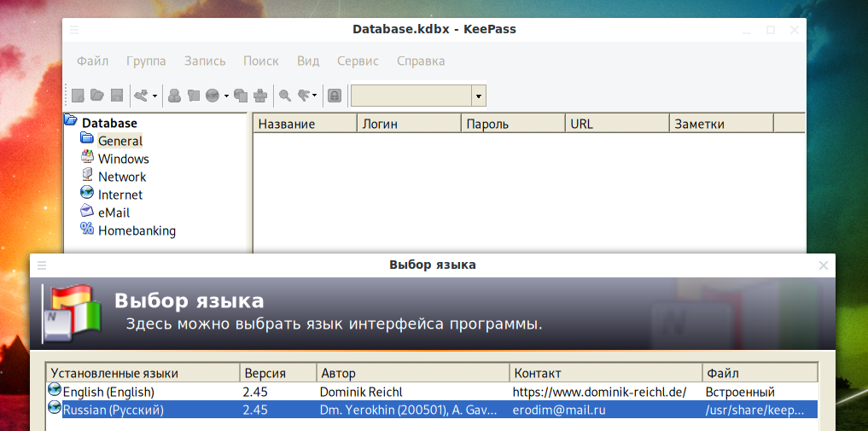
Task: Click the Контакт column header
Action: coord(606,373)
